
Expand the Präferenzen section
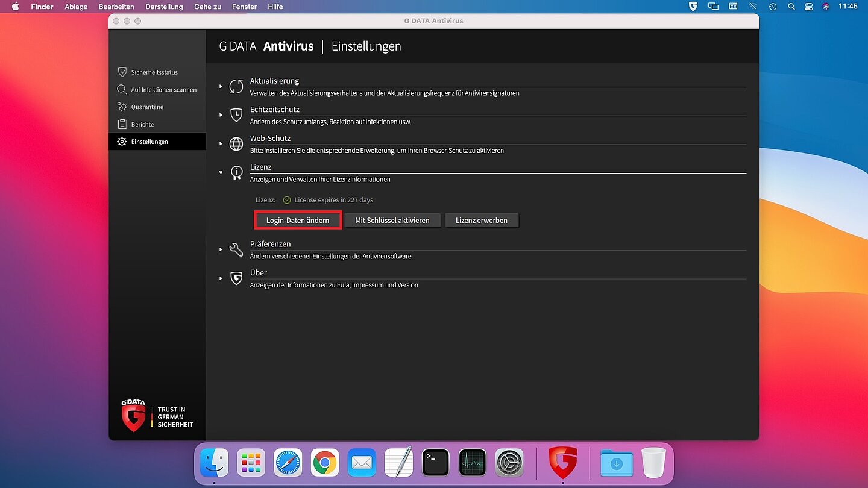click(x=221, y=249)
